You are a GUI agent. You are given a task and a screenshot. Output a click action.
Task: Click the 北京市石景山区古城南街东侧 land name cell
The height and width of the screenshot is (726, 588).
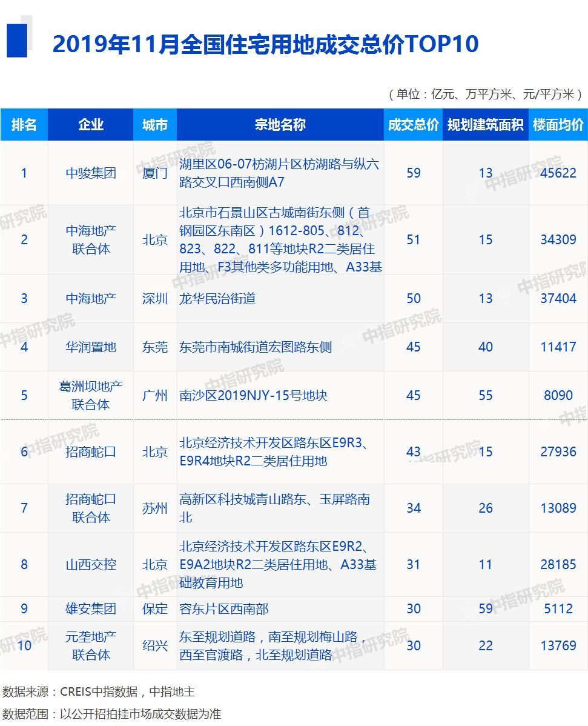click(280, 239)
